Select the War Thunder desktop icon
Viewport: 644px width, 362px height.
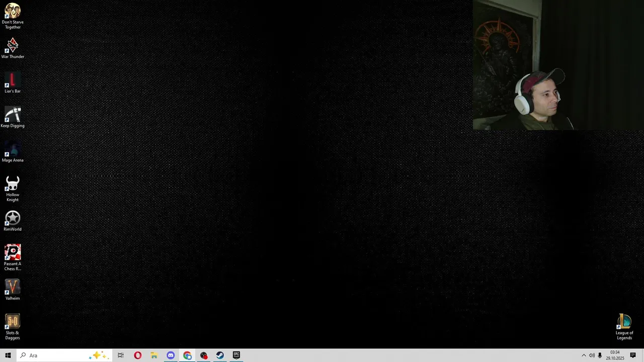tap(13, 49)
